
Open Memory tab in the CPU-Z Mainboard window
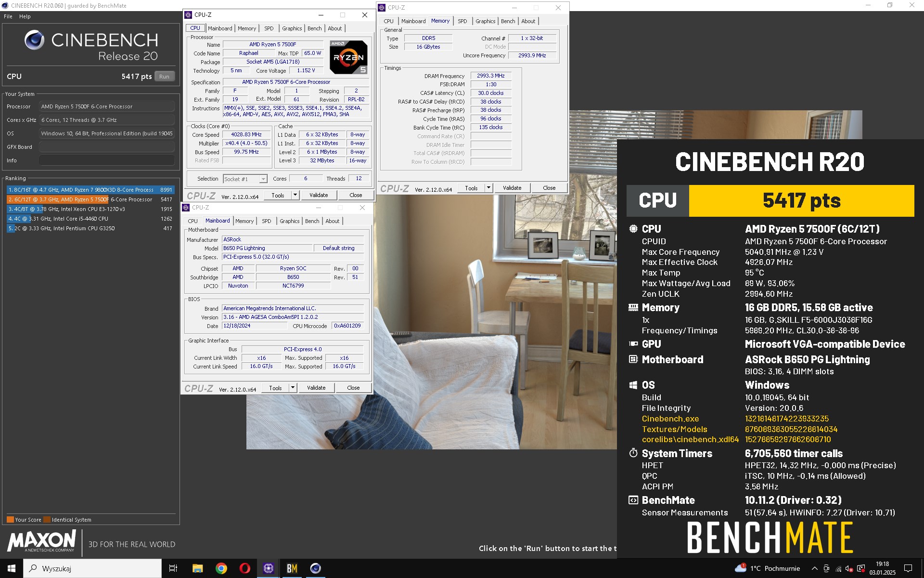[x=244, y=221]
